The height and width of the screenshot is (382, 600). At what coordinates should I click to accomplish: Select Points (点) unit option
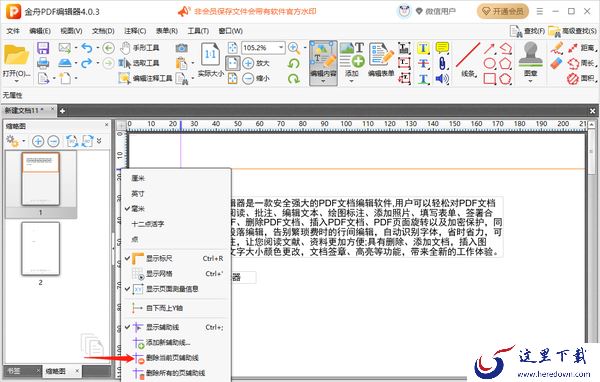(x=176, y=239)
